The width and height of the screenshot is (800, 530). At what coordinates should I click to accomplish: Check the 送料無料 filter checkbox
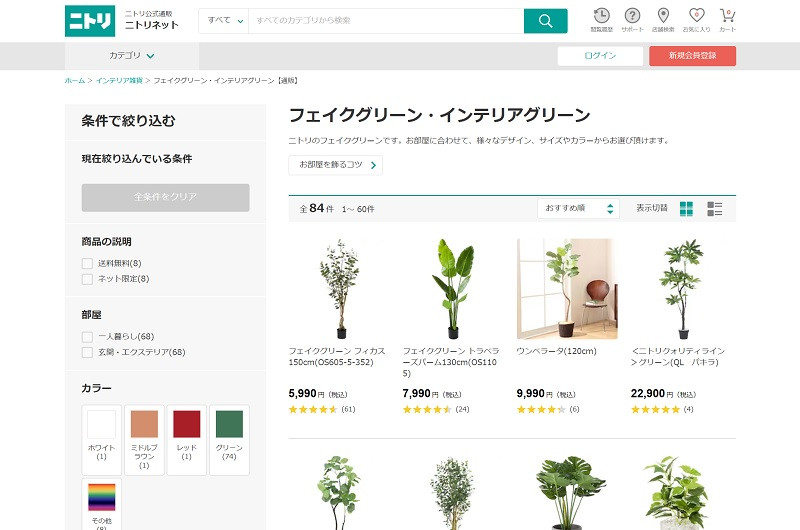click(x=87, y=263)
